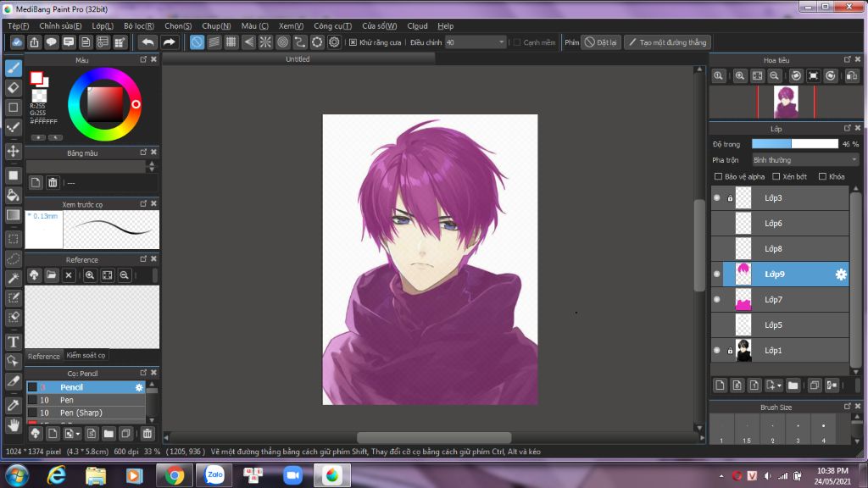Open the Lớp(L) menu
The height and width of the screenshot is (488, 868).
103,26
